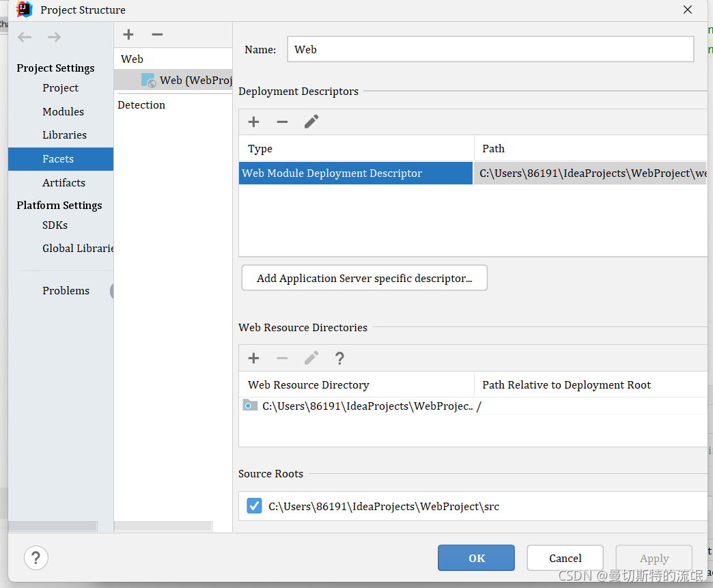Open web resource directories help
The image size is (713, 588).
(339, 359)
